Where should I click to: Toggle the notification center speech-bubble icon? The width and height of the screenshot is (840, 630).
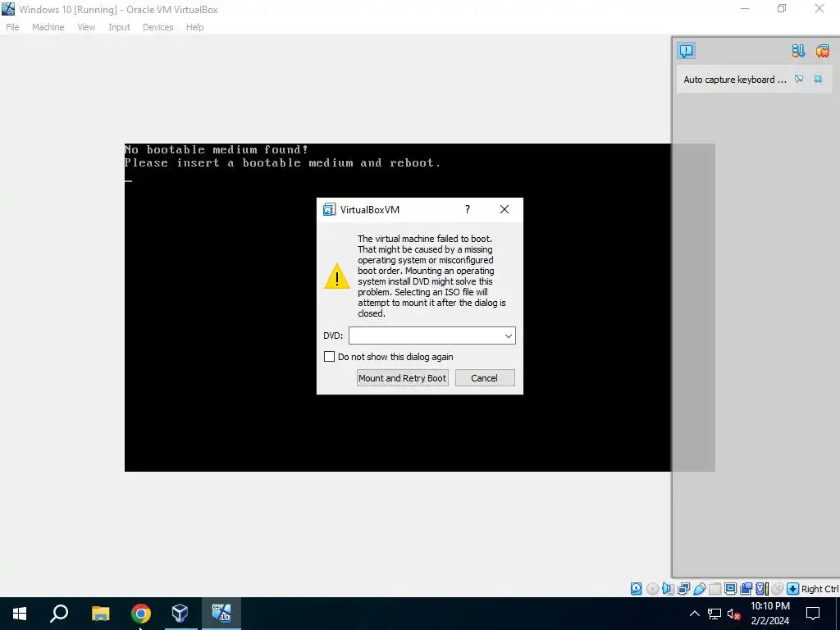[687, 51]
